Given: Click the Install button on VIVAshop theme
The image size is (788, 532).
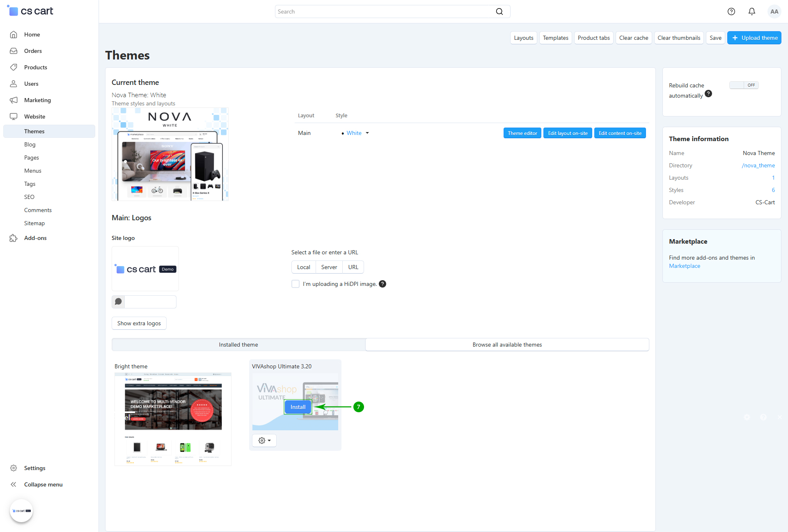Looking at the screenshot, I should click(x=298, y=407).
